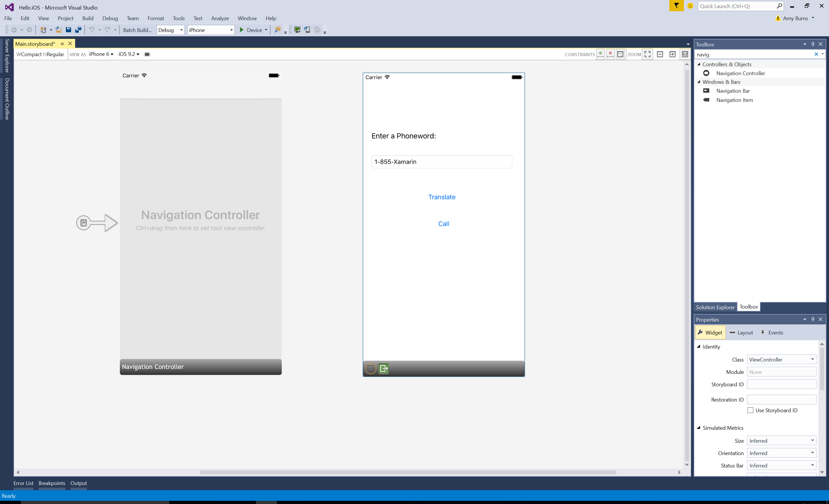The width and height of the screenshot is (829, 504).
Task: Click the Navigation Bar icon in Toolbox
Action: [705, 91]
